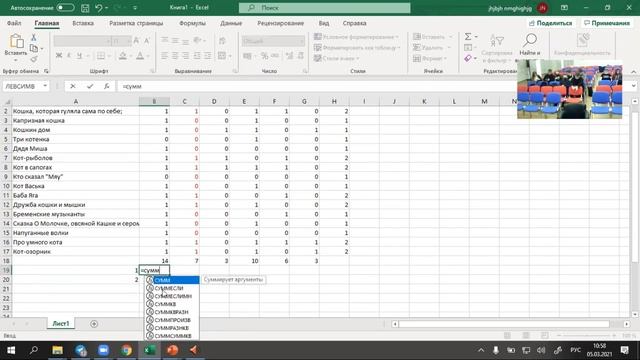The image size is (640, 360).
Task: Toggle Underline formatting button
Action: tap(79, 56)
